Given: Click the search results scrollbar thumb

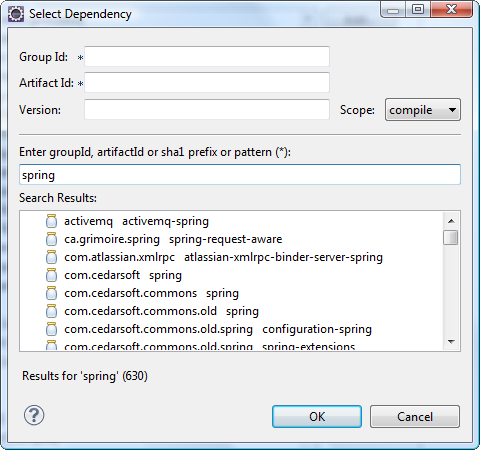Looking at the screenshot, I should (451, 238).
